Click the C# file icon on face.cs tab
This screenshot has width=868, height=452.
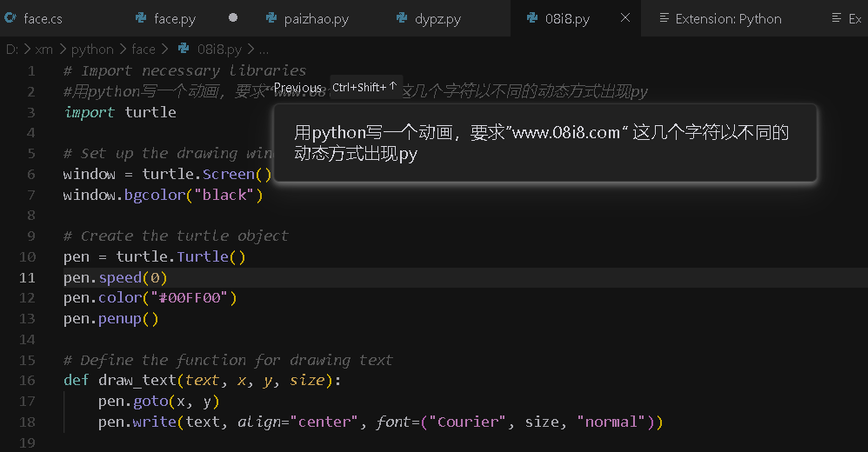[10, 18]
